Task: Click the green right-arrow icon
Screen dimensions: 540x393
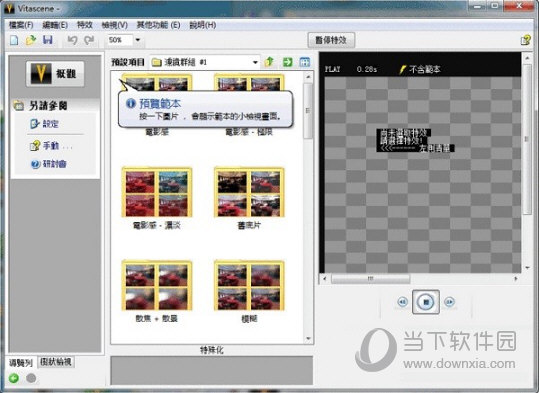Action: [x=288, y=62]
